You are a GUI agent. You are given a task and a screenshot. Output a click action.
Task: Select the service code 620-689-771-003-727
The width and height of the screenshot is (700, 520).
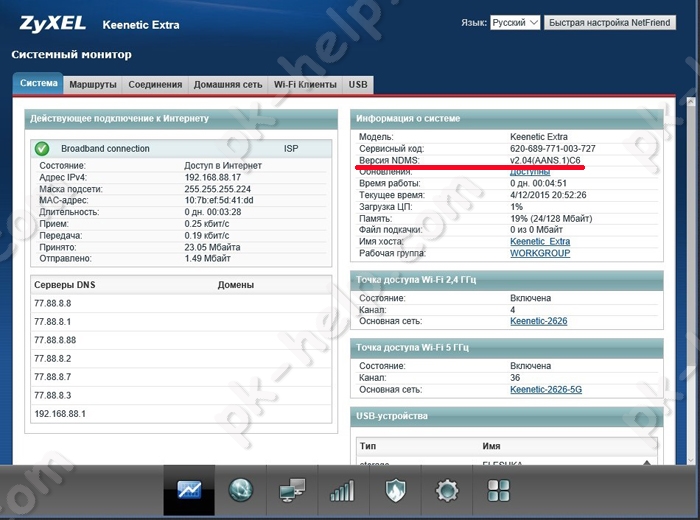pos(553,149)
